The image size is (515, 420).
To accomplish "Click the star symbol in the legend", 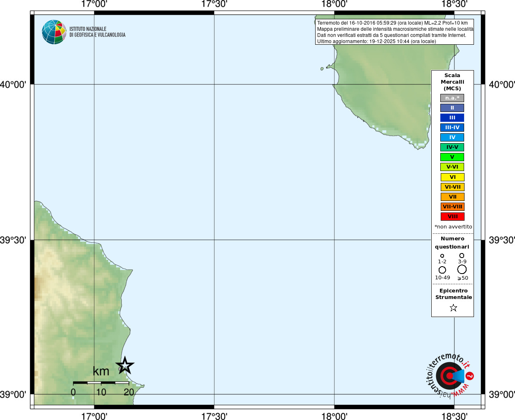I will click(453, 308).
